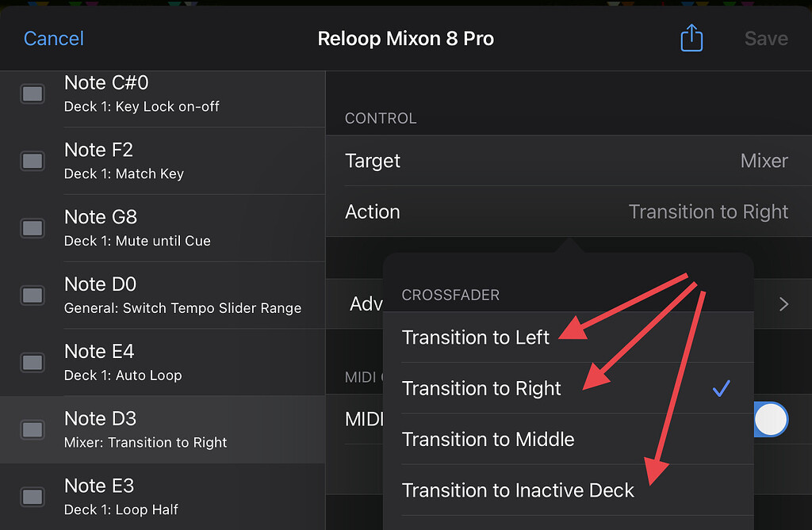The height and width of the screenshot is (530, 812).
Task: Tap Save in the top bar
Action: 765,37
